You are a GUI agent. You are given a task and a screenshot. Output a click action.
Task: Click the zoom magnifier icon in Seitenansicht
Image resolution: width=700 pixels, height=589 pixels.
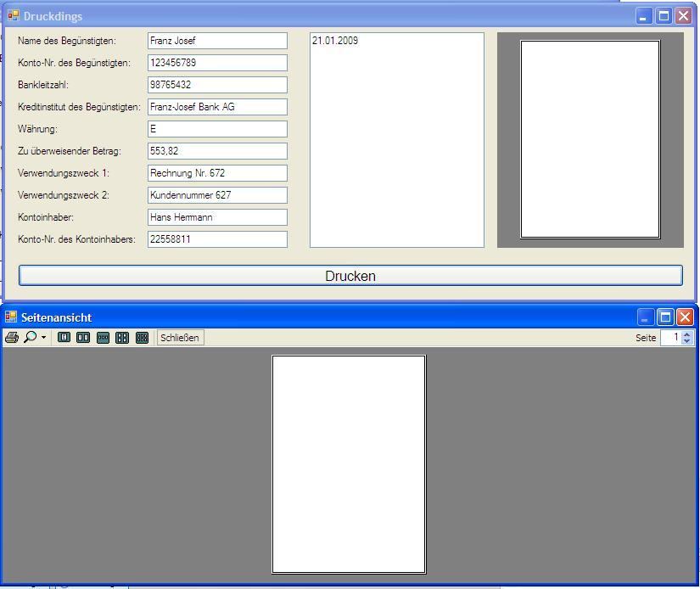[x=30, y=337]
